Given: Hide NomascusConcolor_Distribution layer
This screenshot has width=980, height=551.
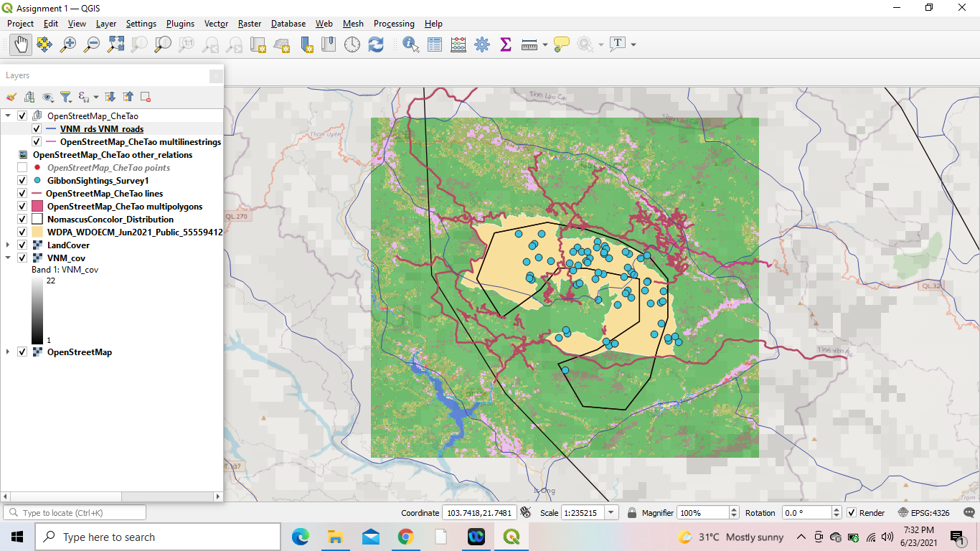Looking at the screenshot, I should (22, 220).
